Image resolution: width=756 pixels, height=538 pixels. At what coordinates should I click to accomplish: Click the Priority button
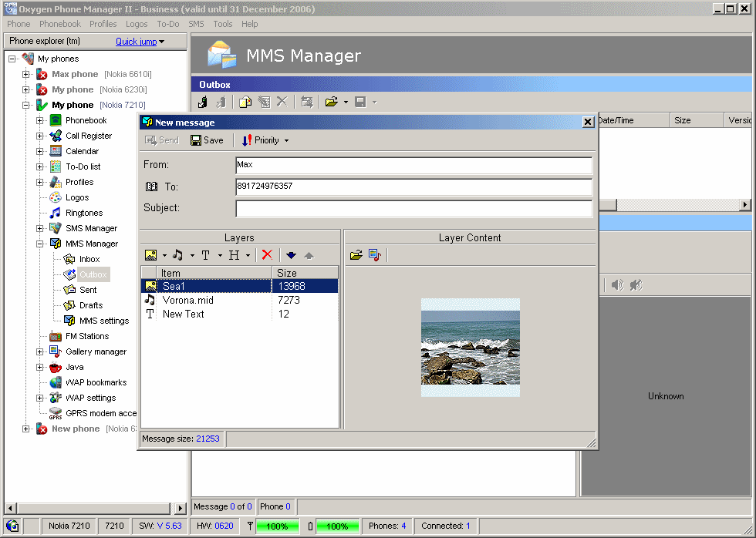pyautogui.click(x=261, y=140)
